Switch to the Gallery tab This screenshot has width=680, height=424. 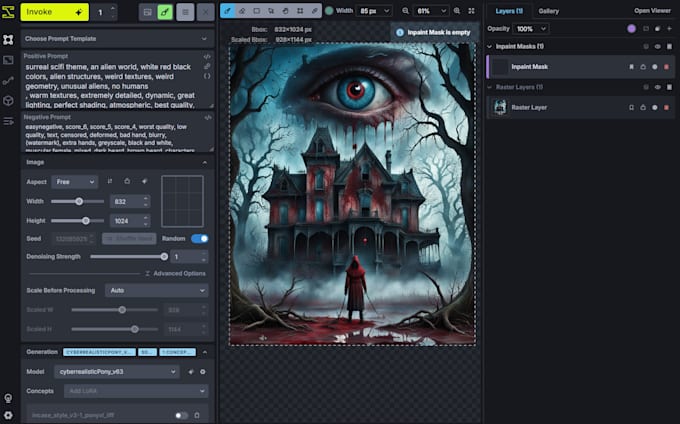(x=548, y=11)
